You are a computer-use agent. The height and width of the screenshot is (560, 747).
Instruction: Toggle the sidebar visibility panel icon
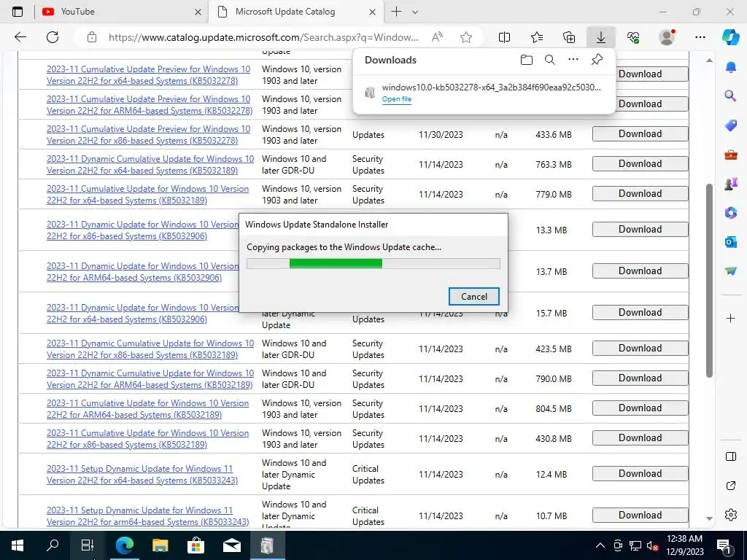(730, 456)
